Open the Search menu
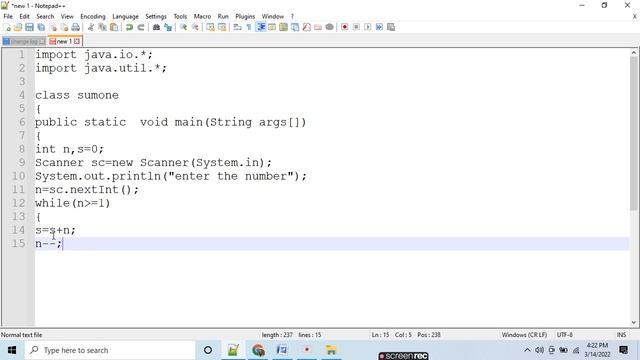640x360 pixels. (x=45, y=16)
